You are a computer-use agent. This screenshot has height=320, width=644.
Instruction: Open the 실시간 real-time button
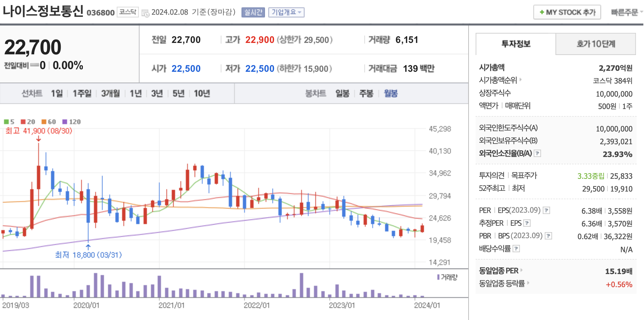coord(253,12)
